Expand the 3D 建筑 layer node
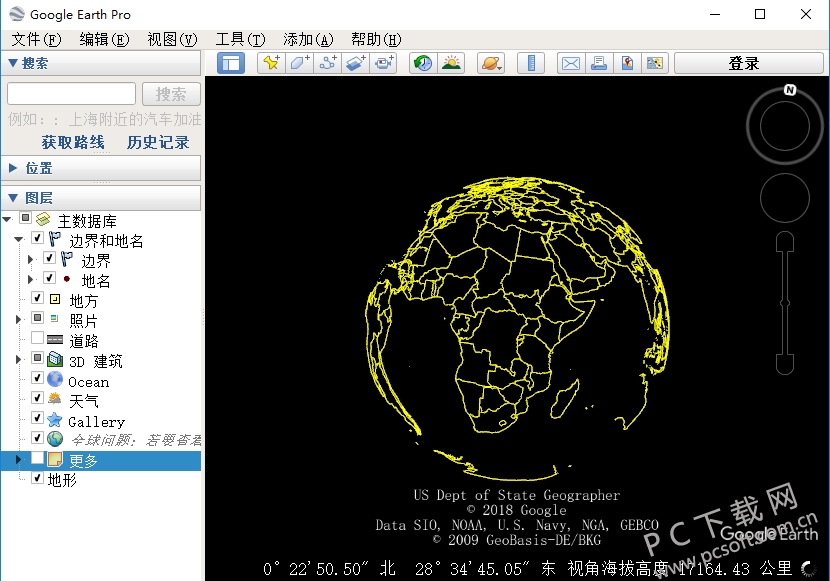 tap(18, 359)
